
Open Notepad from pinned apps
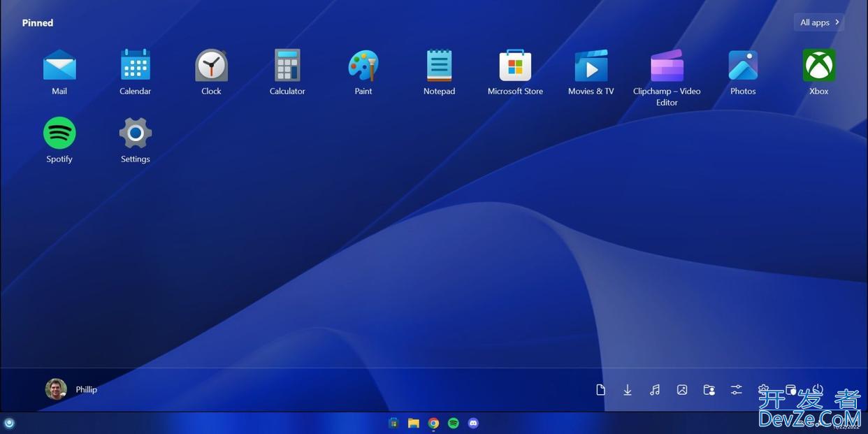439,72
